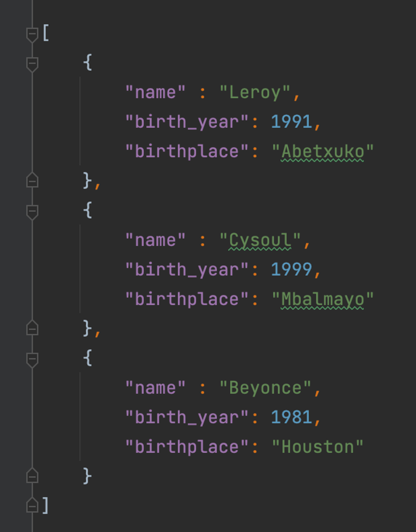
Task: Click the Houston string value
Action: coord(318,447)
